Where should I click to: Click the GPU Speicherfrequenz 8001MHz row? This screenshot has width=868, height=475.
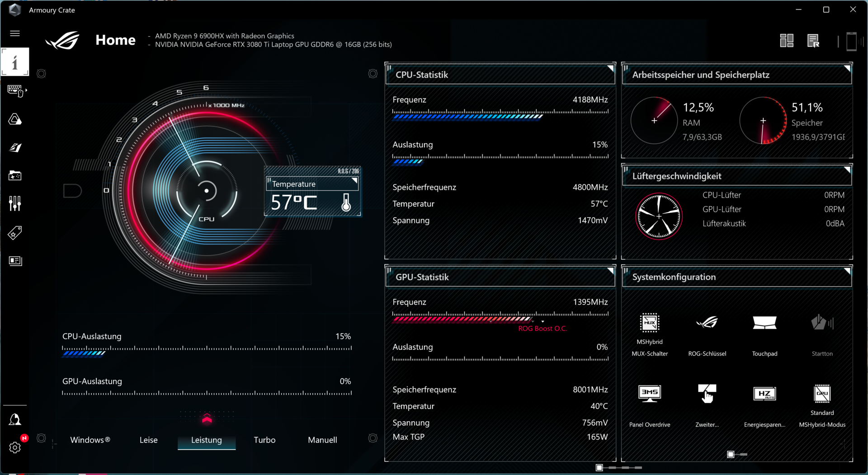point(500,390)
